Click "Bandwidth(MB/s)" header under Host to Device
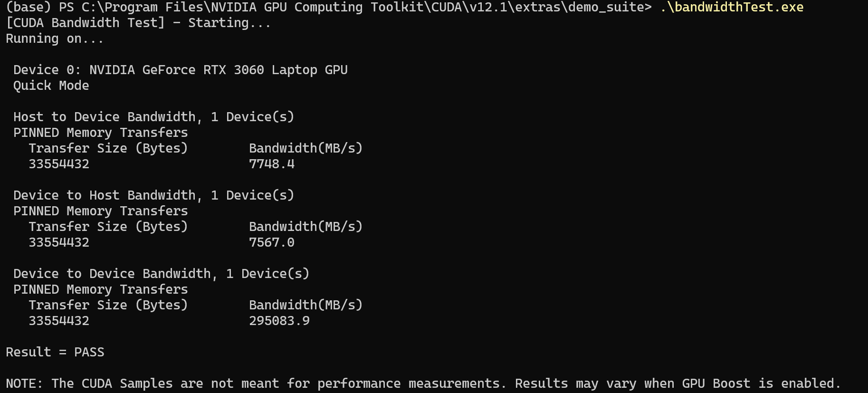This screenshot has height=393, width=868. tap(306, 148)
